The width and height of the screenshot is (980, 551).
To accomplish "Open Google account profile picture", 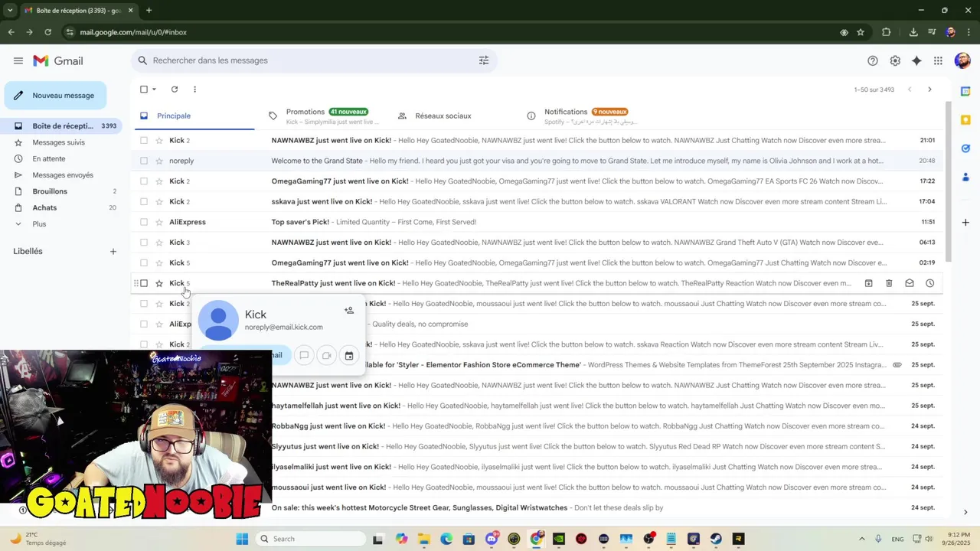I will [962, 61].
